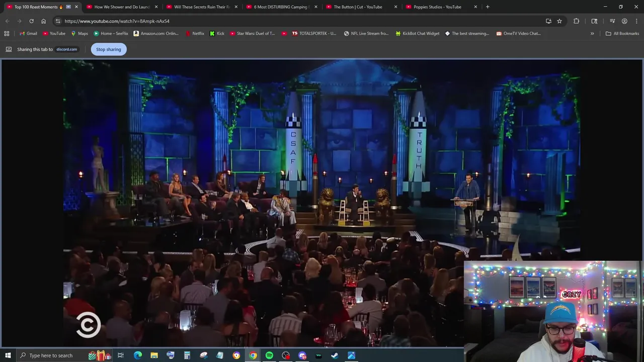The height and width of the screenshot is (362, 644).
Task: Open the OBS recording taskbar icon
Action: tap(285, 355)
